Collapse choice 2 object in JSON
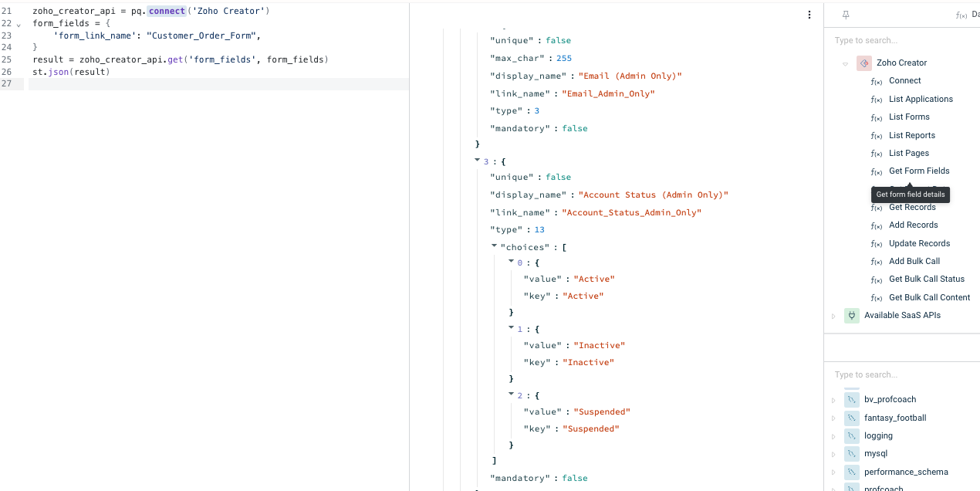980x491 pixels. tap(512, 394)
